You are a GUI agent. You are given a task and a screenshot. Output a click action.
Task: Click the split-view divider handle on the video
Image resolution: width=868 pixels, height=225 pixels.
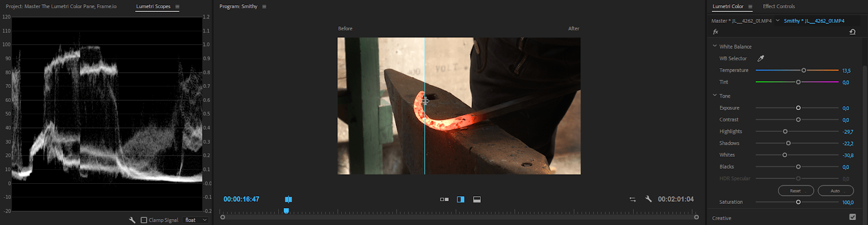tap(425, 101)
